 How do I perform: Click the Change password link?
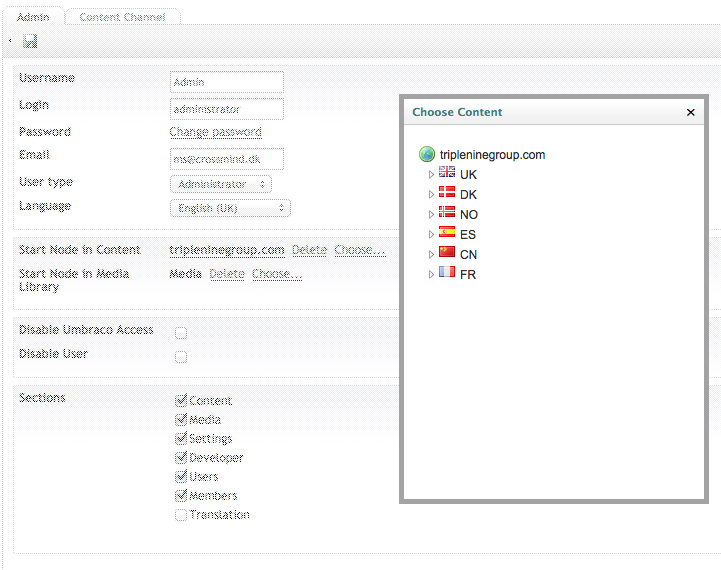point(215,132)
